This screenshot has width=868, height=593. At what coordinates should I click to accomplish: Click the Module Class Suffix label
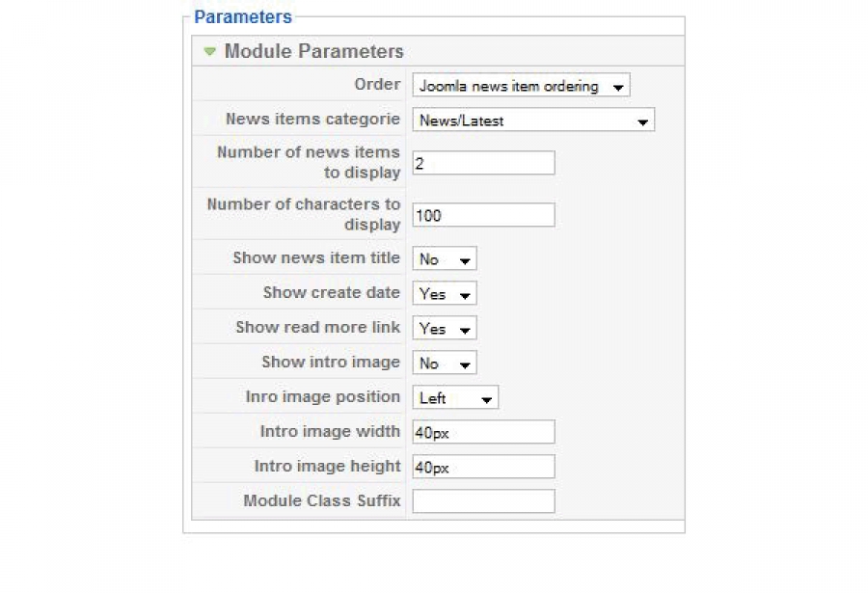pyautogui.click(x=321, y=500)
